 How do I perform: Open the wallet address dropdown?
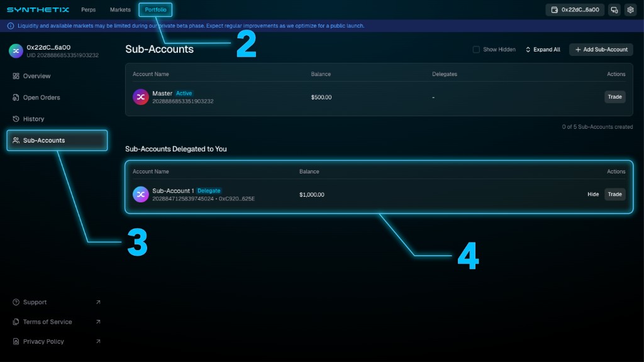(x=575, y=10)
